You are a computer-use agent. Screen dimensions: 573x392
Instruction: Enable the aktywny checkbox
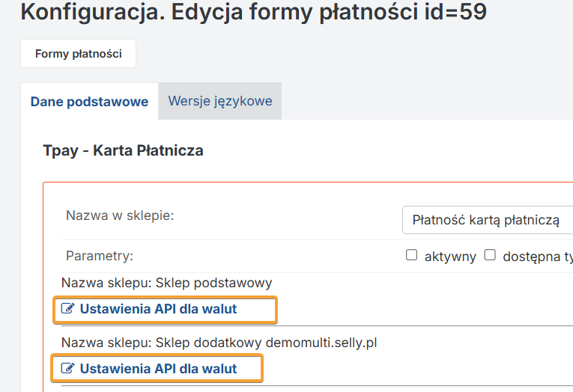(x=411, y=255)
